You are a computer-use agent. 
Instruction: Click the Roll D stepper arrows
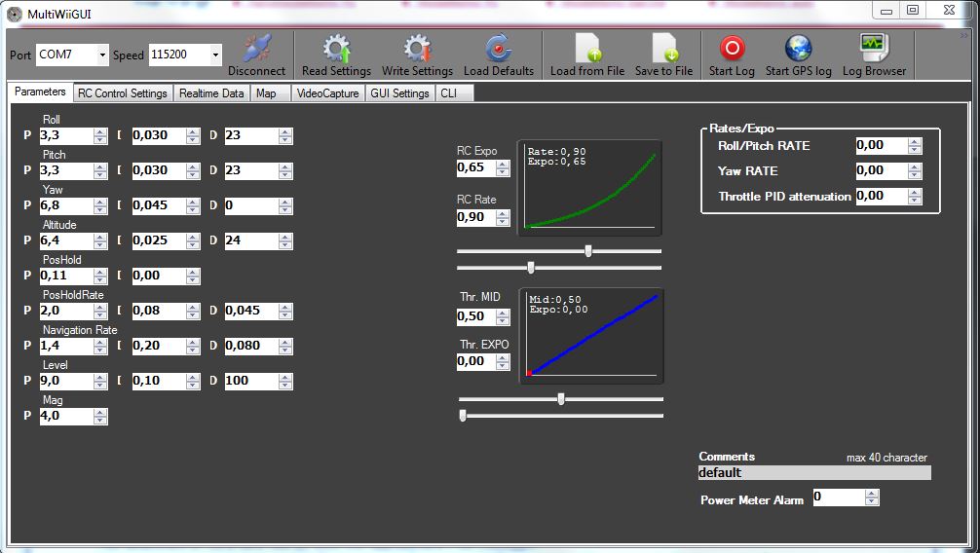285,135
